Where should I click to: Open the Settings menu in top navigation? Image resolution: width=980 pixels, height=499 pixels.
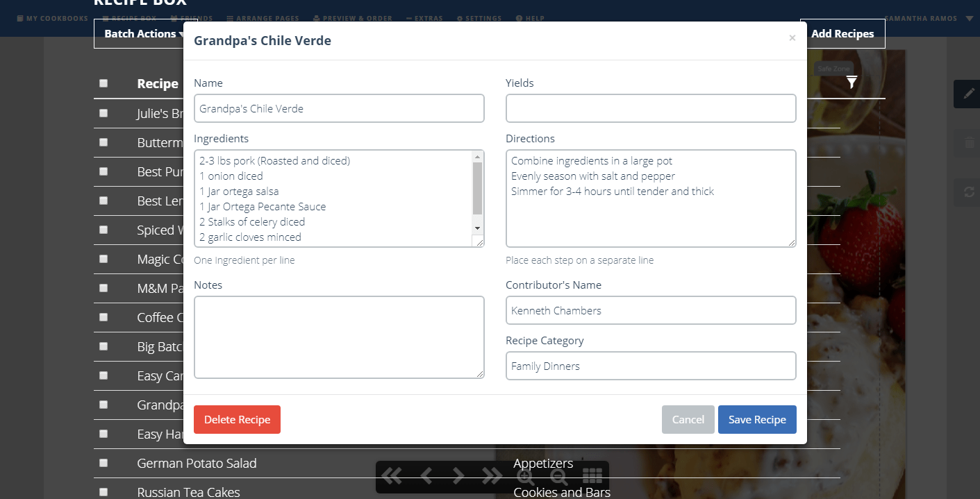(x=479, y=18)
